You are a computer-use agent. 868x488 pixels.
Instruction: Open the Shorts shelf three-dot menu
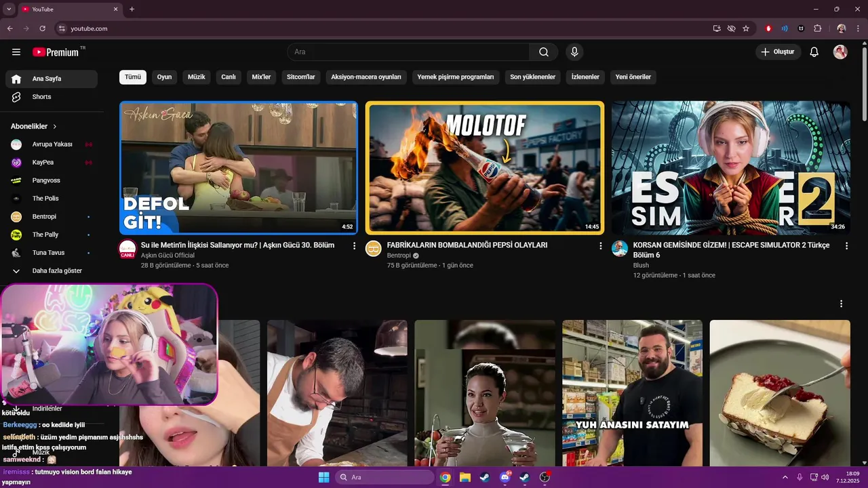[841, 304]
